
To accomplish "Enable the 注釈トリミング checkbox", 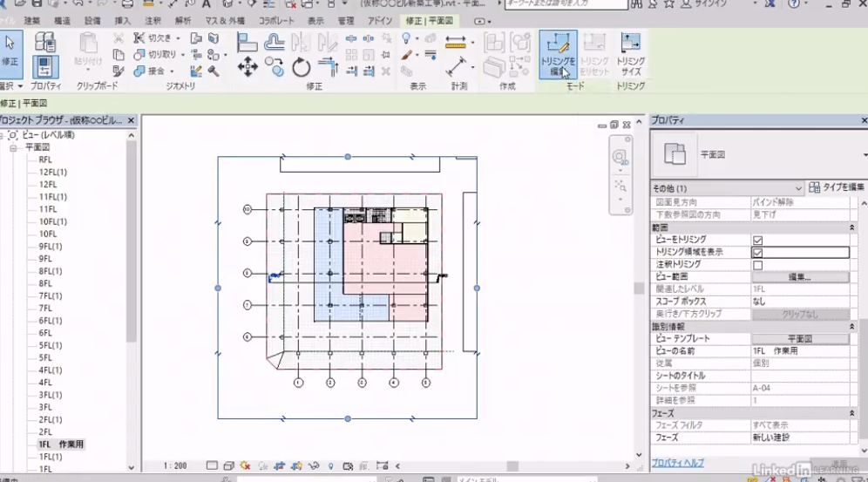I will point(757,265).
